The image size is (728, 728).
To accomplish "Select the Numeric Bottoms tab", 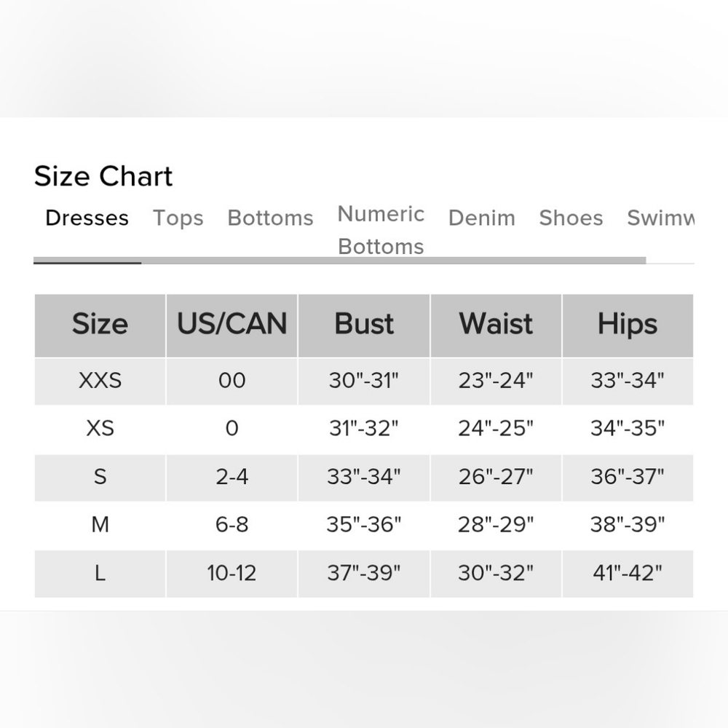I will [381, 230].
